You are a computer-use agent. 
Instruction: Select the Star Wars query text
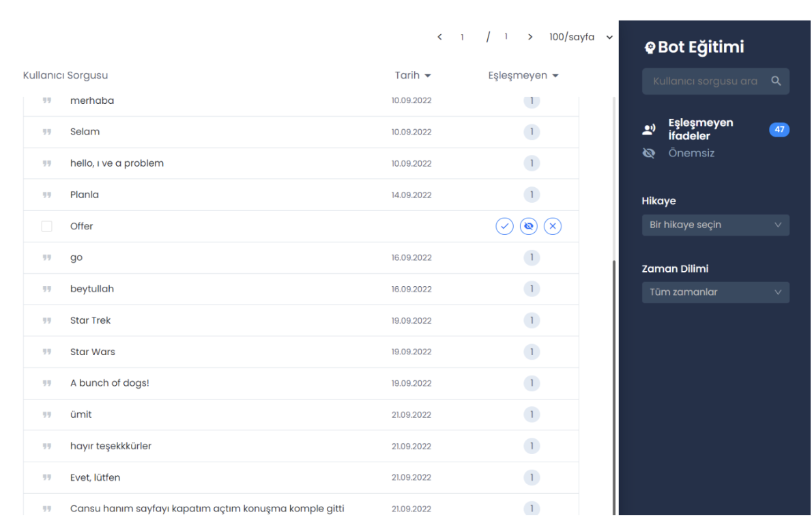93,352
